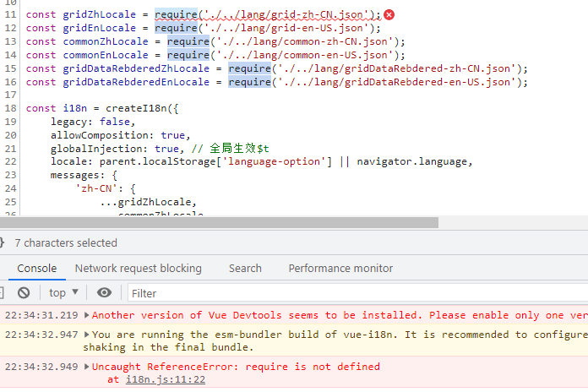Click 'commonEnLocale' on line 14
The height and width of the screenshot is (392, 588).
coord(106,55)
